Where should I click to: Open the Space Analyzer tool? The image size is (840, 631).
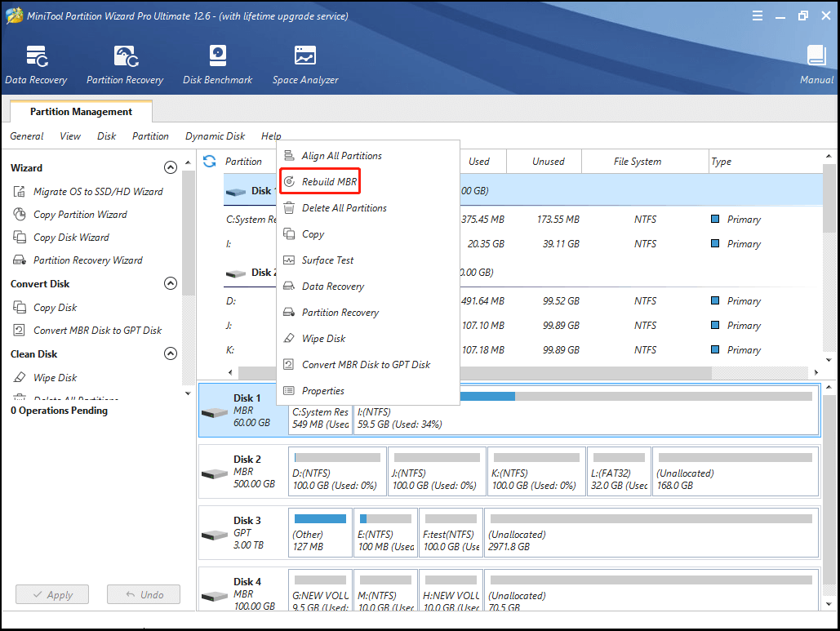[x=305, y=64]
